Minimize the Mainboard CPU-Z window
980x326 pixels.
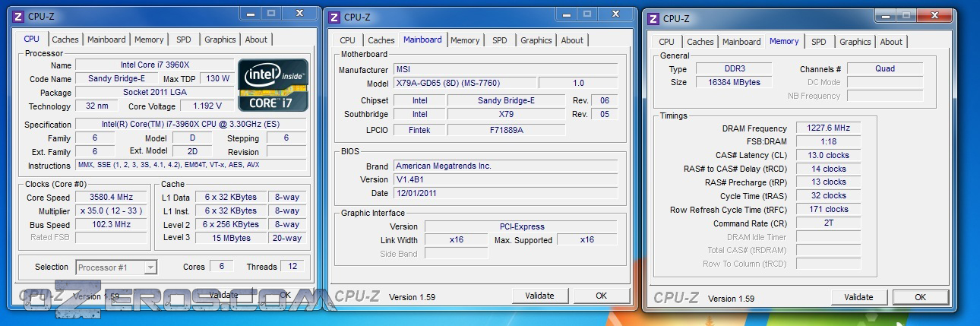pos(566,14)
